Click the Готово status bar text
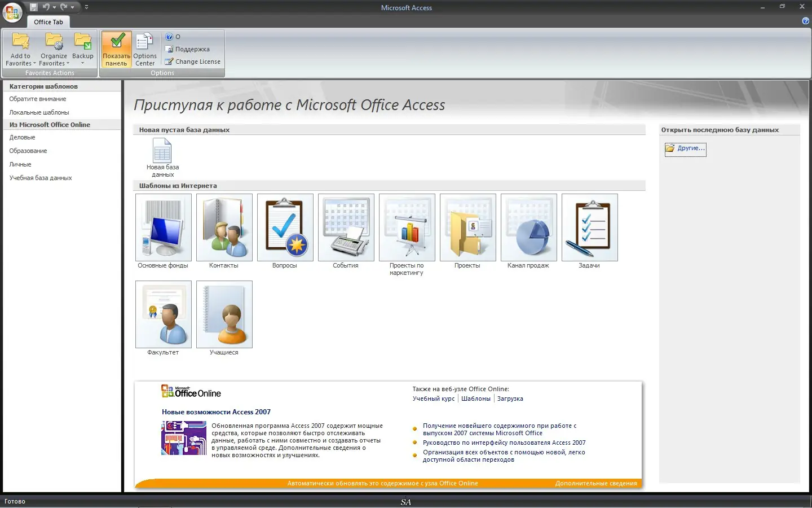Viewport: 812px width, 508px height. pos(15,501)
